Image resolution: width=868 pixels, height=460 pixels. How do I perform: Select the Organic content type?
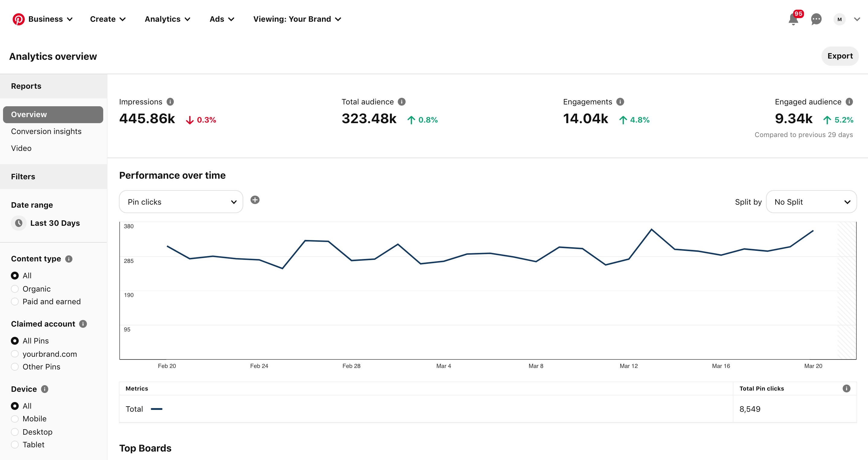(15, 288)
